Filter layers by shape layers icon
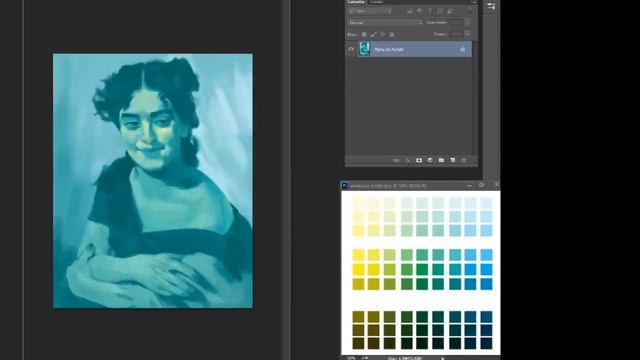640x360 pixels. tap(440, 11)
